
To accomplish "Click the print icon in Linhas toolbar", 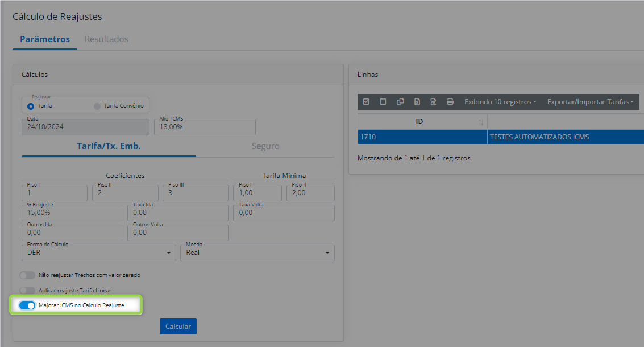I will tap(450, 102).
